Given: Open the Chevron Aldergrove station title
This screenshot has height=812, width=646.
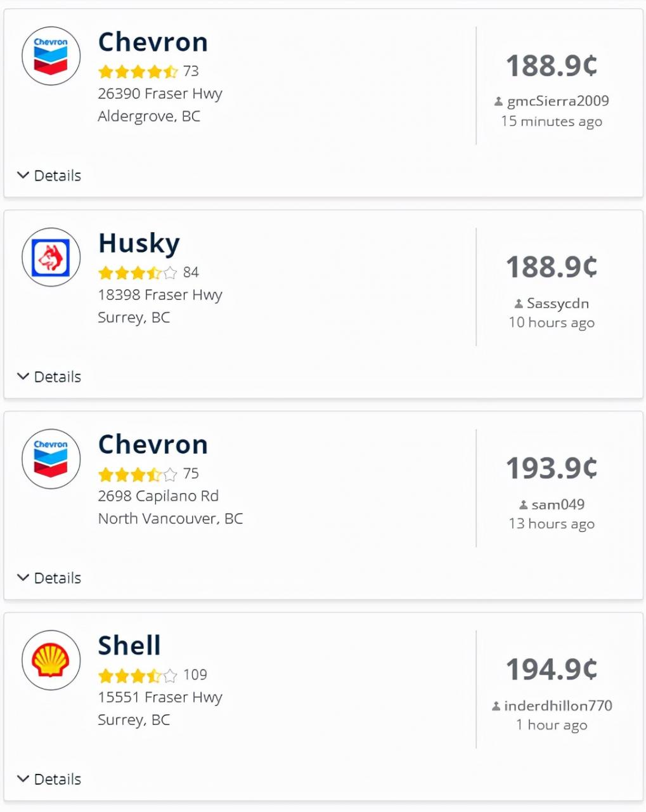Looking at the screenshot, I should [153, 43].
